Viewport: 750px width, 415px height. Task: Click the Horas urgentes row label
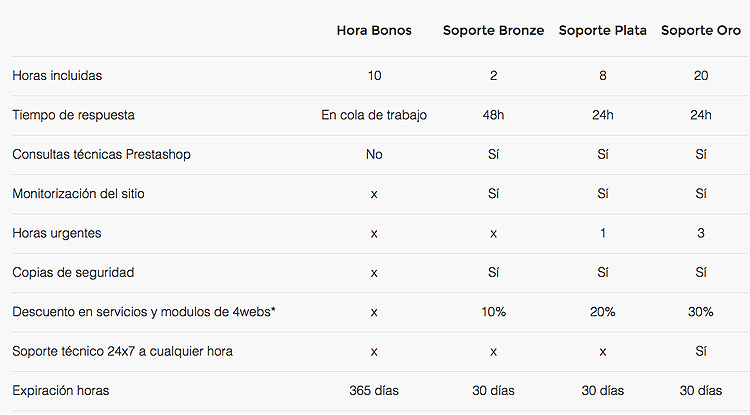pyautogui.click(x=57, y=233)
